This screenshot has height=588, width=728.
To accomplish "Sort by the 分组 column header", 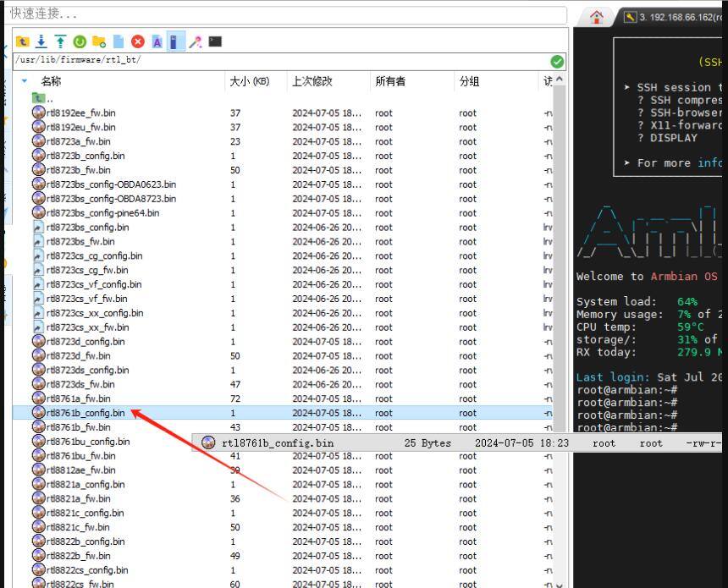I will coord(469,81).
